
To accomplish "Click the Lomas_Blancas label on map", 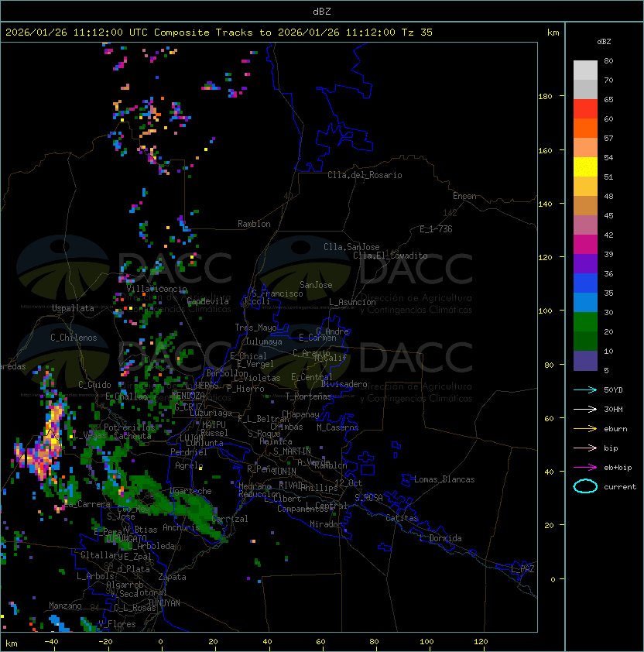I will click(x=444, y=479).
